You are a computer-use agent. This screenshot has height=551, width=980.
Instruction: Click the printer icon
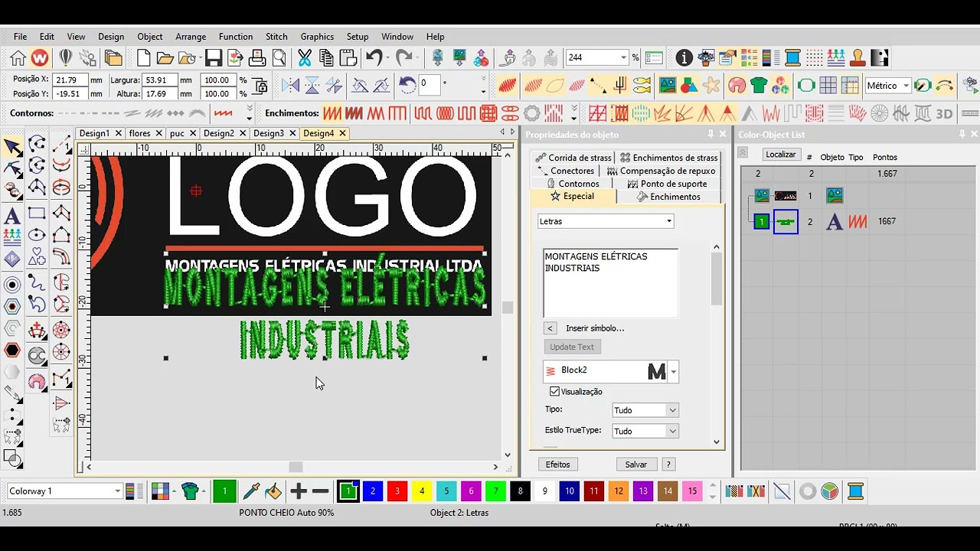tap(257, 57)
